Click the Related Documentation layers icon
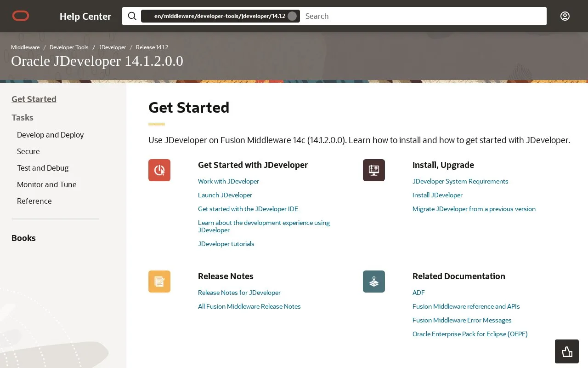 coord(374,282)
